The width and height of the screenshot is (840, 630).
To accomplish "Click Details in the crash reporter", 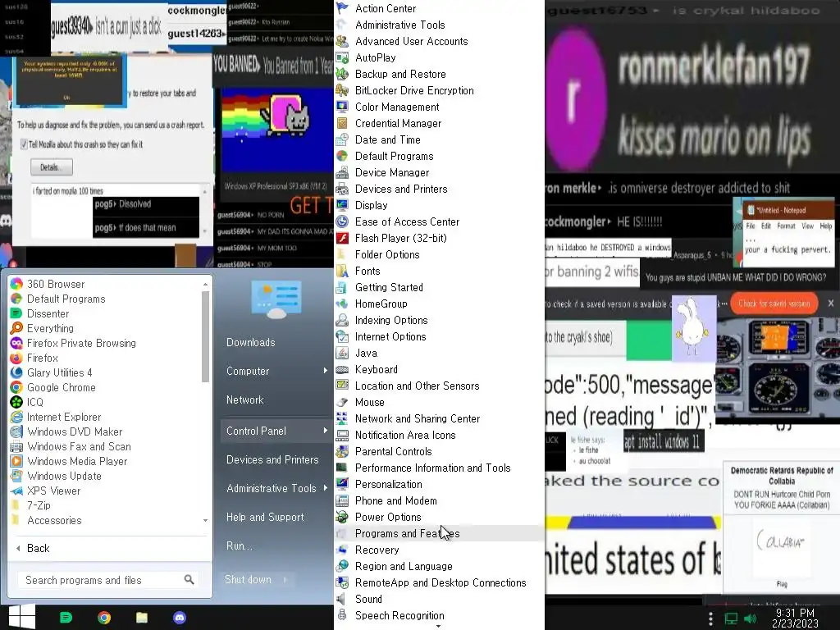I will pos(52,167).
